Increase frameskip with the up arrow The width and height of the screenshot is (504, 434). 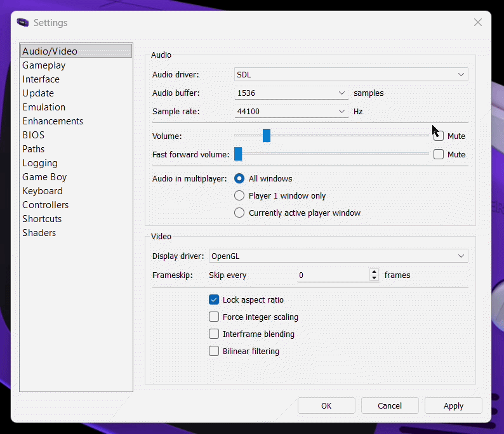point(374,272)
